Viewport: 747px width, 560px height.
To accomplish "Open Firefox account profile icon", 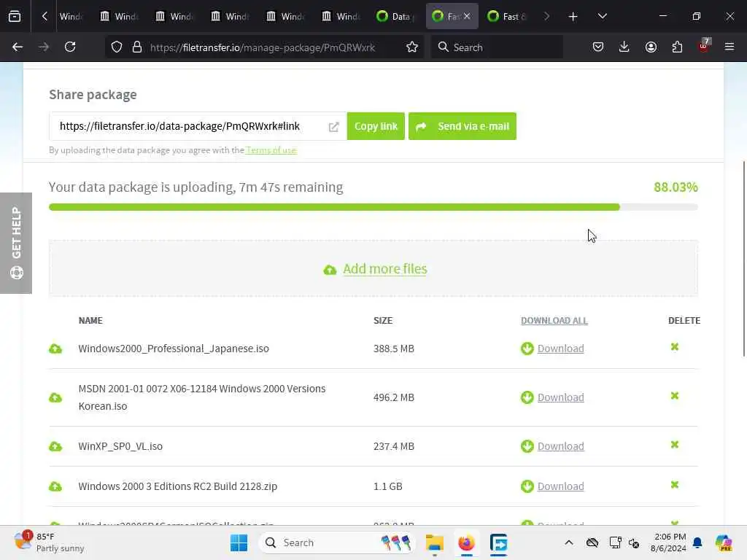I will 651,47.
